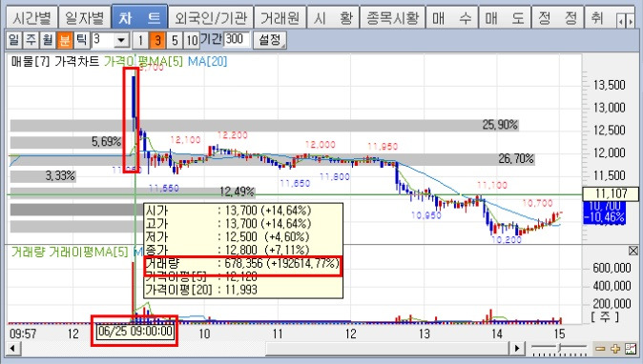Switch to the 시간별 tab

tap(32, 17)
